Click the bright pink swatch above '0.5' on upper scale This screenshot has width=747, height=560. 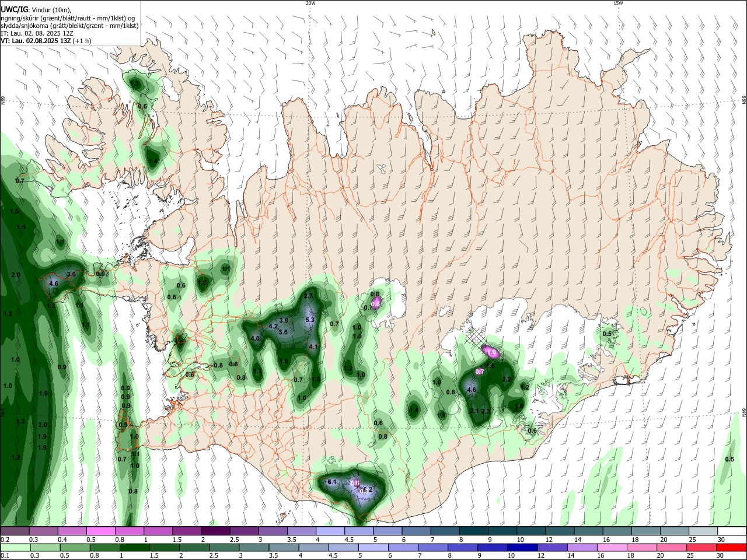pyautogui.click(x=100, y=531)
